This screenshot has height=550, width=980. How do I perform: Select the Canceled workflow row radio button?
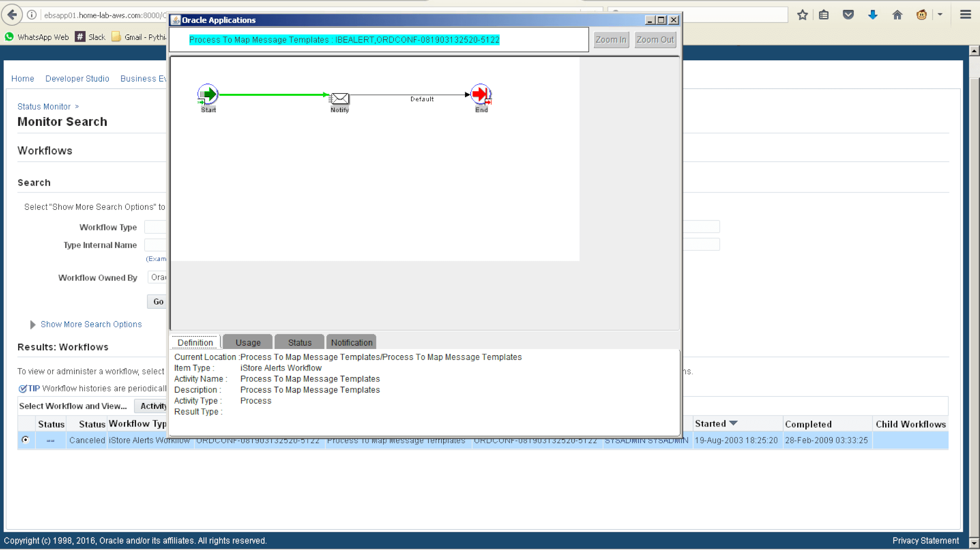(x=26, y=439)
